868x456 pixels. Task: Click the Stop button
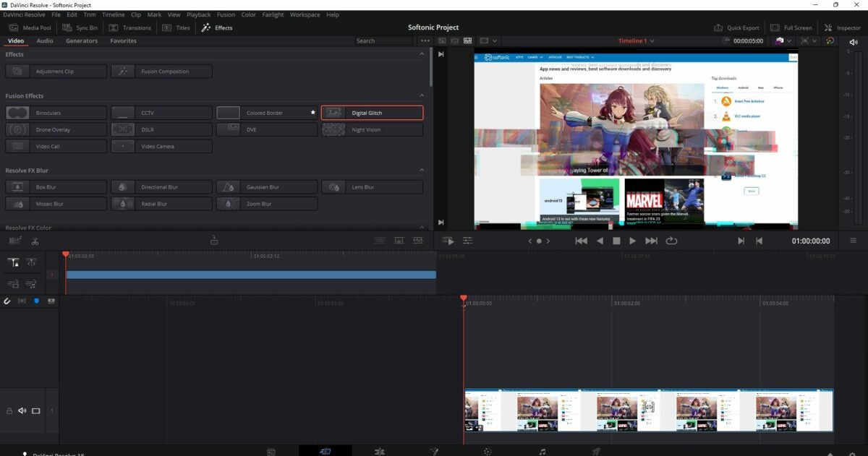[x=616, y=241]
